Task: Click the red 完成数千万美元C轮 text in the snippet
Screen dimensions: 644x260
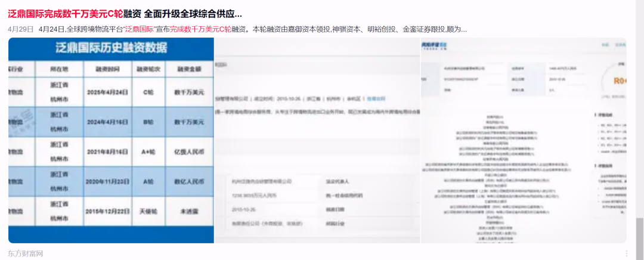Action: (200, 29)
